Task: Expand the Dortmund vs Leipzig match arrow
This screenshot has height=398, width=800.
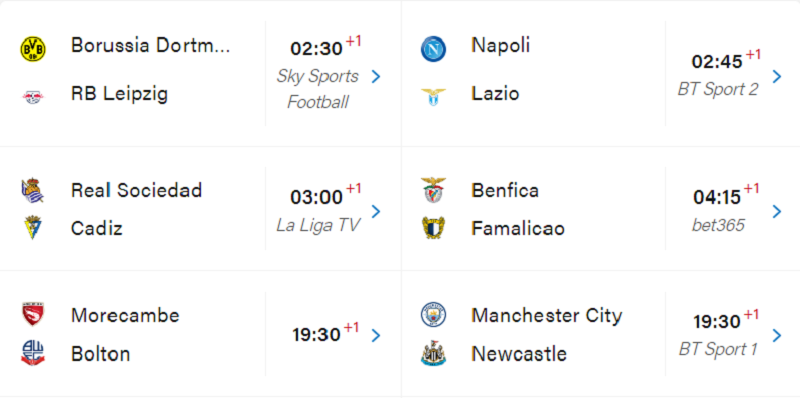Action: (x=376, y=77)
